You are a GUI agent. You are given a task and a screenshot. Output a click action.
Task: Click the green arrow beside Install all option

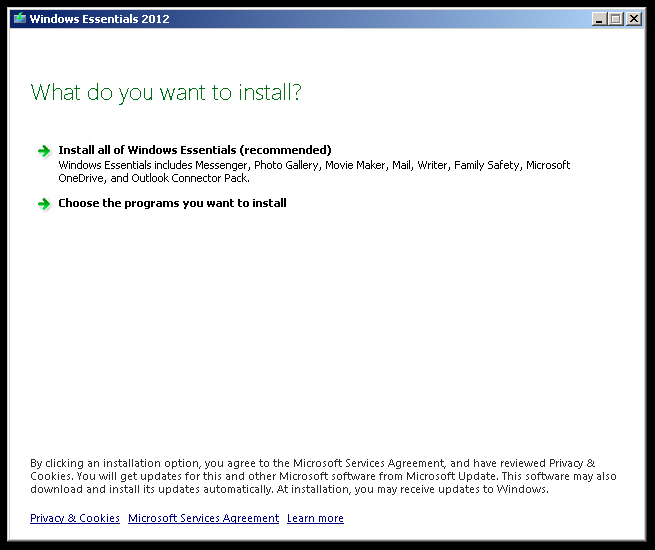pos(44,151)
